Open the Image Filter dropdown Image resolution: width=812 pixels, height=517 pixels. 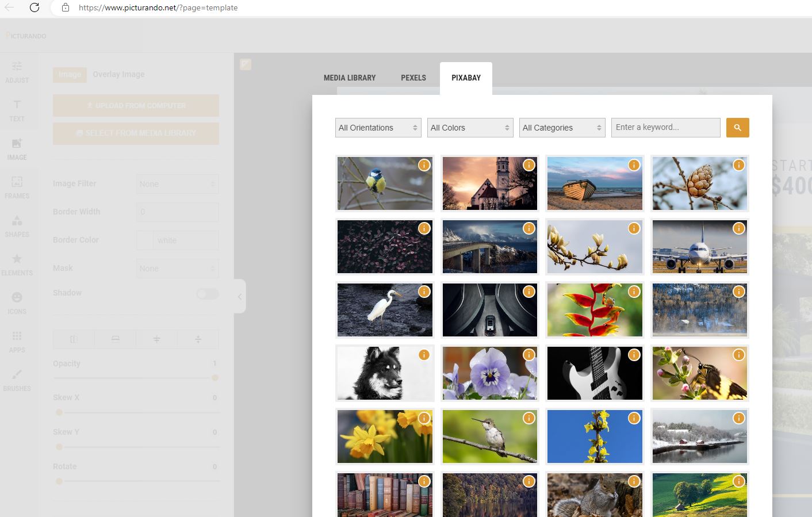click(x=177, y=184)
